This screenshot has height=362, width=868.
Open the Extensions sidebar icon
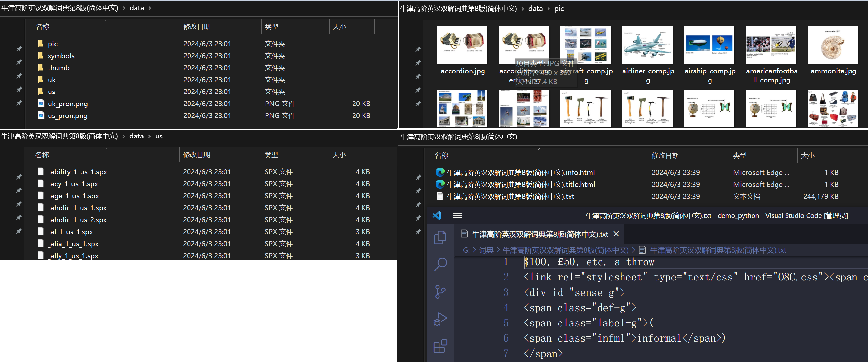click(440, 346)
